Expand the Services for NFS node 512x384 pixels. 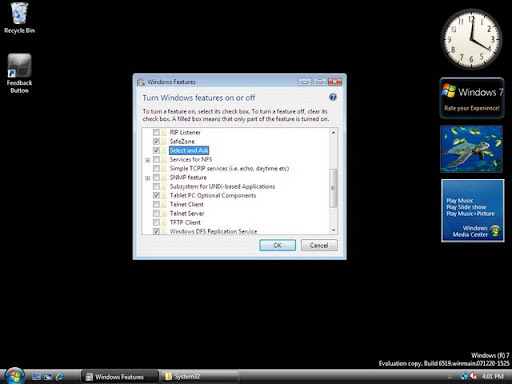pyautogui.click(x=147, y=160)
